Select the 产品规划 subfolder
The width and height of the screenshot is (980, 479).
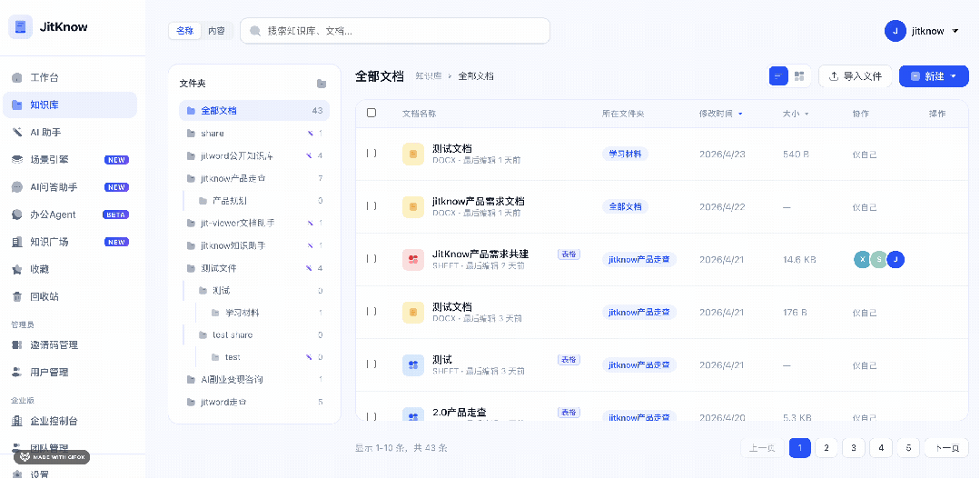(x=260, y=201)
